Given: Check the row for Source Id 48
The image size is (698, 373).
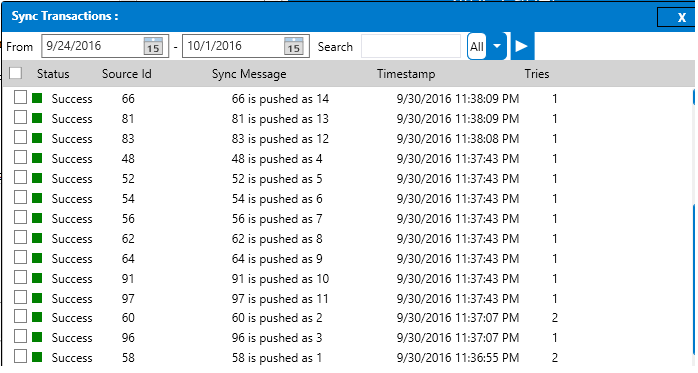Looking at the screenshot, I should [x=20, y=157].
